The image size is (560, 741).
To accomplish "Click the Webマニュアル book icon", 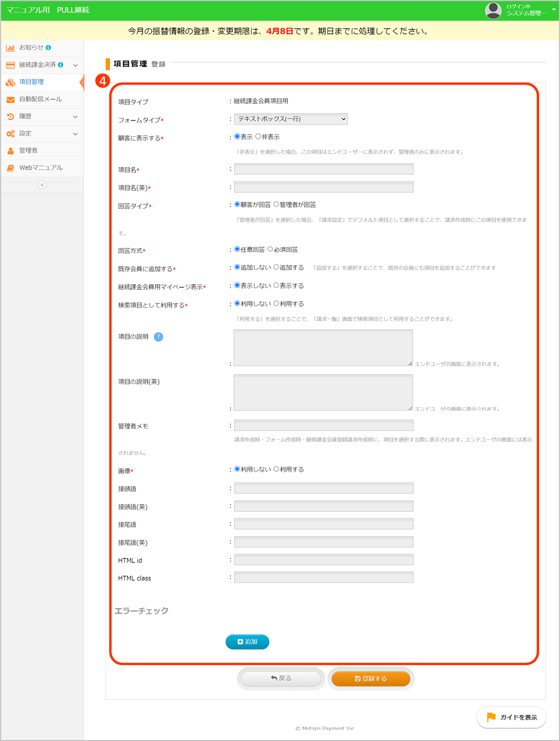I will 10,168.
